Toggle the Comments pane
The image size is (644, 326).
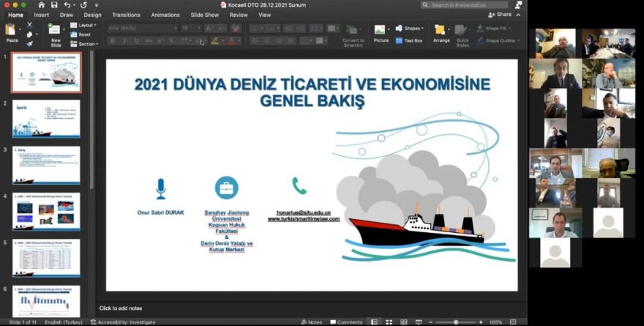pos(345,322)
